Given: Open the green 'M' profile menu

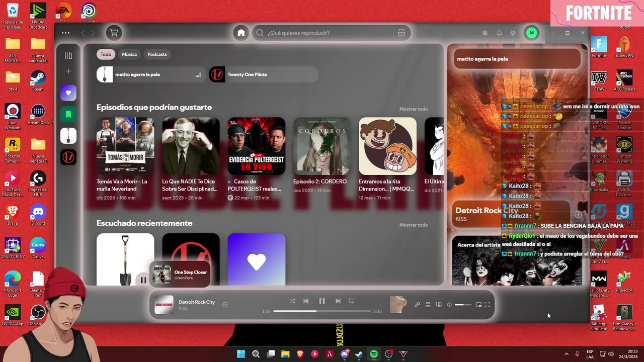Looking at the screenshot, I should pos(531,33).
